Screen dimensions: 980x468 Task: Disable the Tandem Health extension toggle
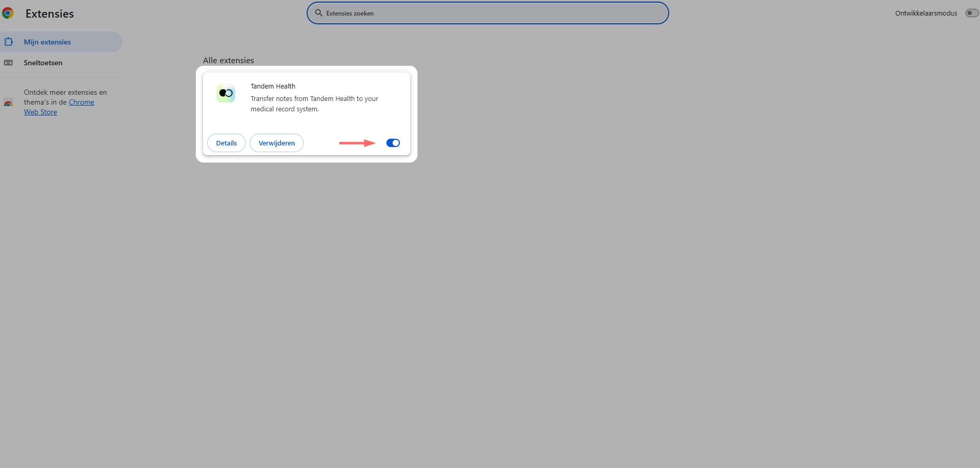(393, 143)
